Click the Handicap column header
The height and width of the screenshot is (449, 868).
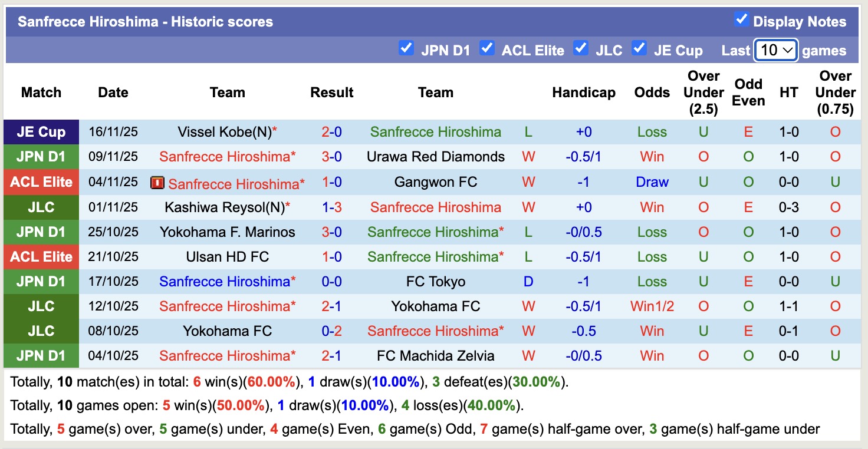pos(583,93)
